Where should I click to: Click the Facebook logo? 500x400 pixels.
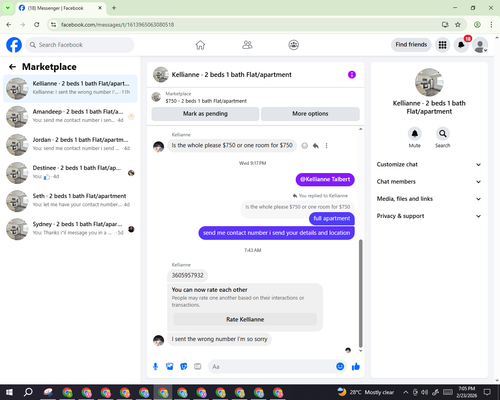click(14, 45)
